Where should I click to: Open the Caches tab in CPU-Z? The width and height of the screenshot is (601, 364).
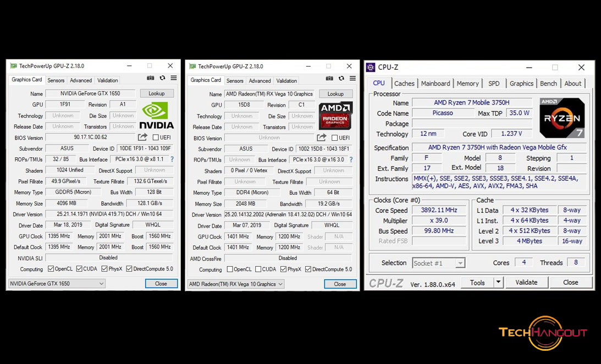(x=404, y=84)
